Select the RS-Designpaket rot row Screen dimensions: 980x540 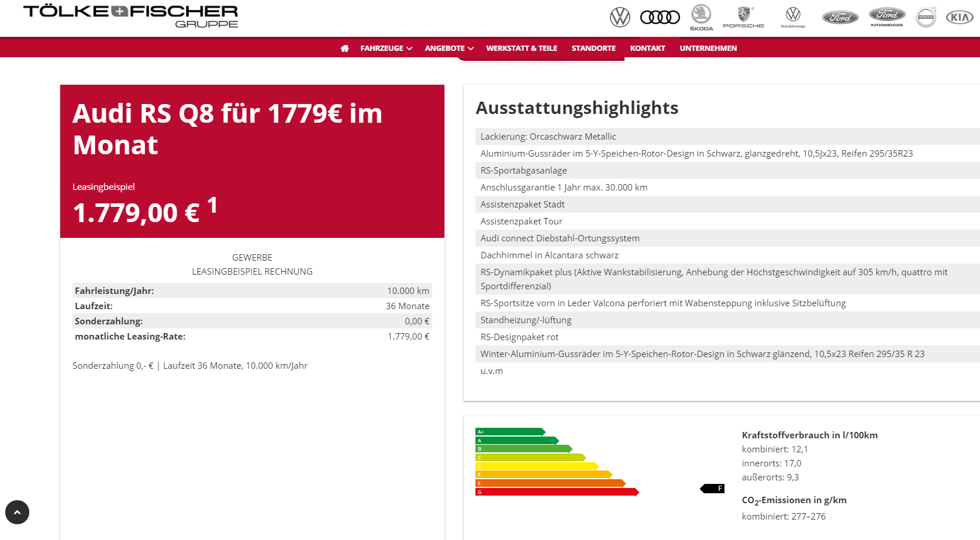click(x=727, y=337)
